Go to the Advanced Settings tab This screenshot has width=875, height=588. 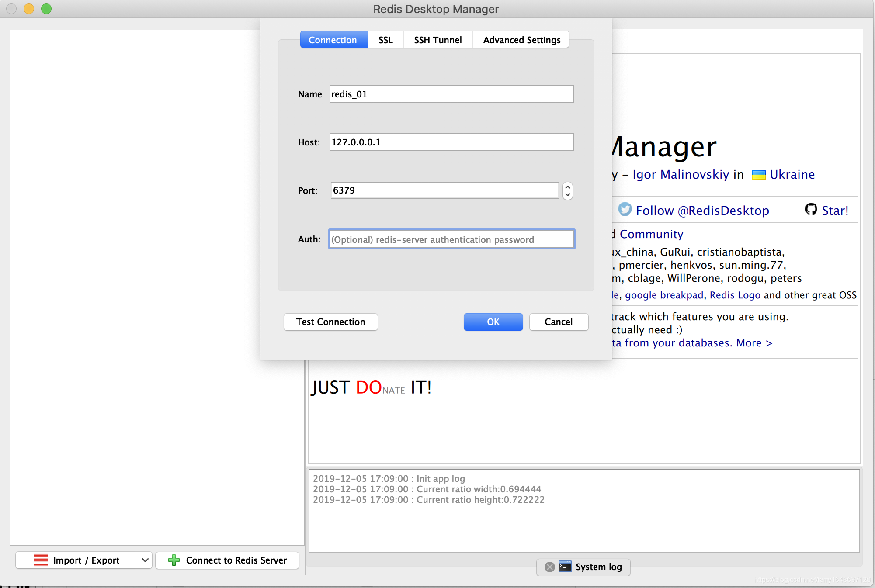pyautogui.click(x=521, y=40)
